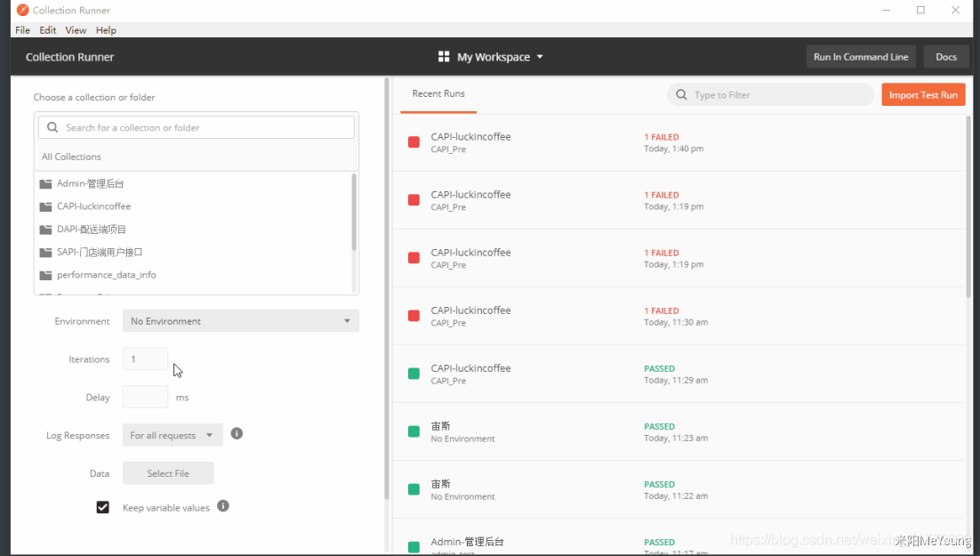Open passed CAPI-luckincoffee run from 11:29 am
Image resolution: width=980 pixels, height=556 pixels.
pyautogui.click(x=679, y=374)
